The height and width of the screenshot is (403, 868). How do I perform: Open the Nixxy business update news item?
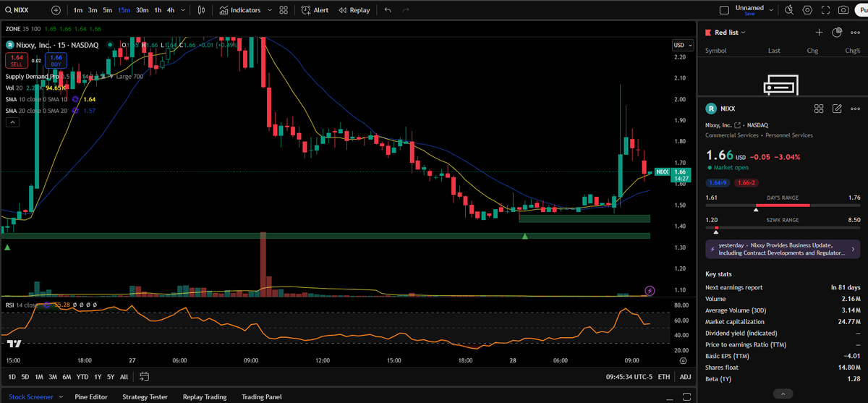(783, 249)
